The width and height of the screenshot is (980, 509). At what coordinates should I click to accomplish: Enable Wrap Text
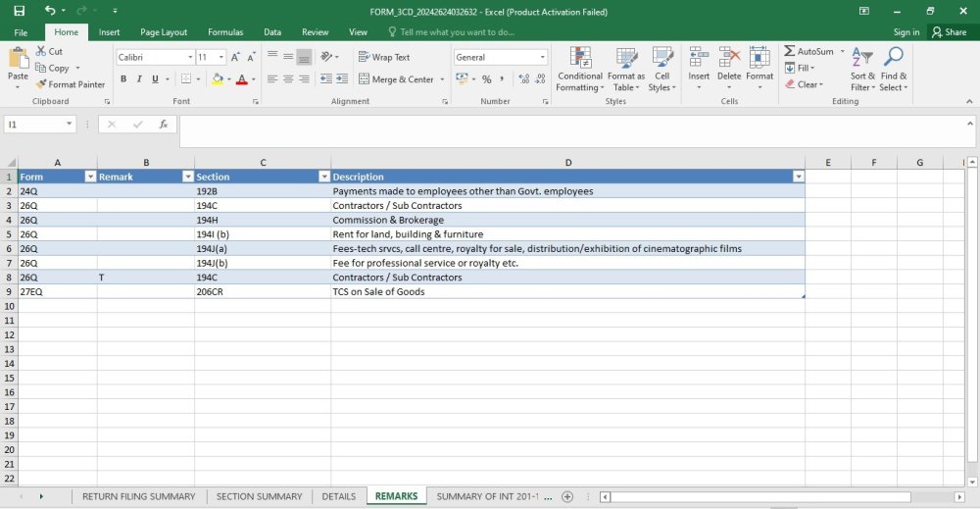(384, 57)
